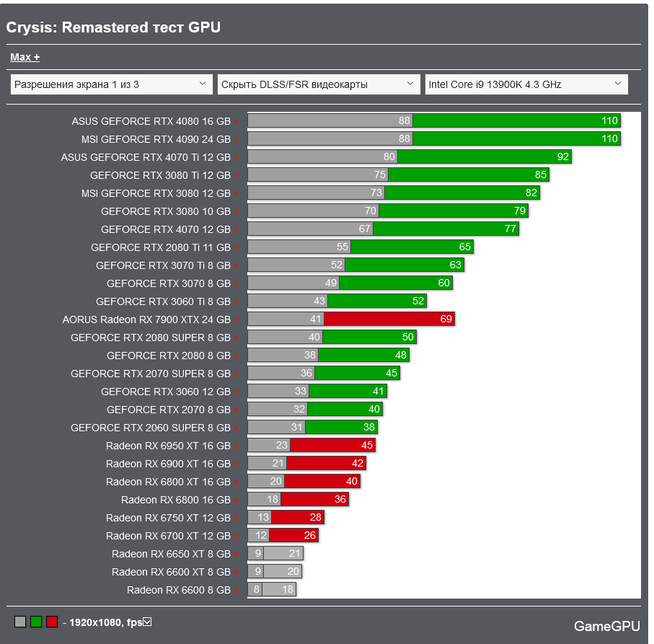Remove Radeon RX 6700 XT from chart
This screenshot has height=644, width=654.
click(237, 535)
